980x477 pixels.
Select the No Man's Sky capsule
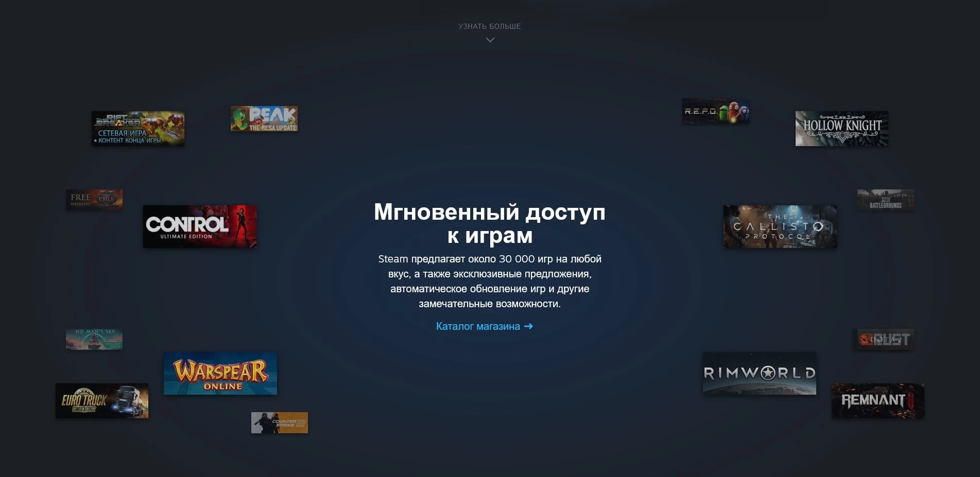(x=94, y=340)
